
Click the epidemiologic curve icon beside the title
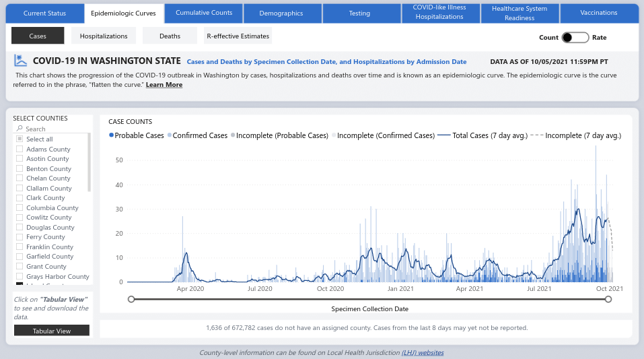click(21, 61)
